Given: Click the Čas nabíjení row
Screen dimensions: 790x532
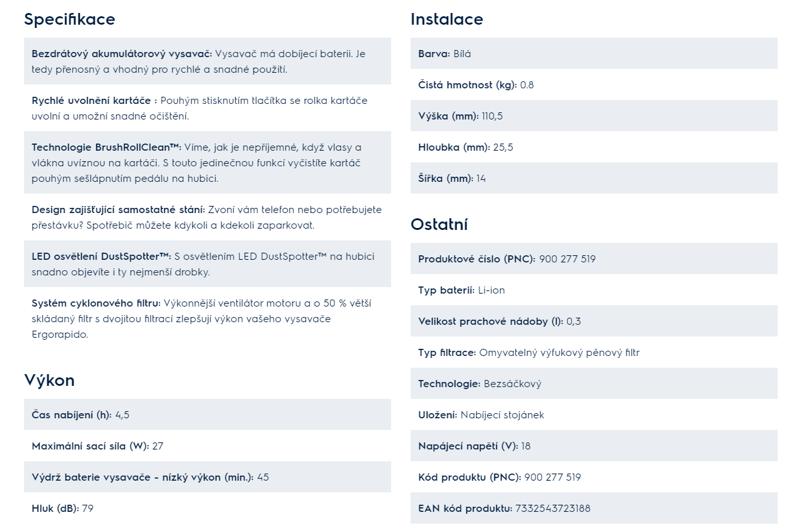Looking at the screenshot, I should point(207,414).
